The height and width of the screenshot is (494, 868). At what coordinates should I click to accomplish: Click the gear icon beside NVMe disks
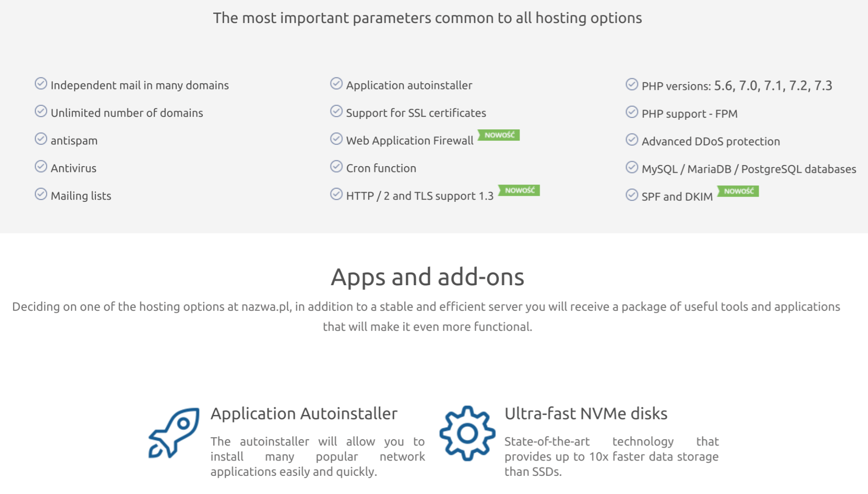point(467,433)
